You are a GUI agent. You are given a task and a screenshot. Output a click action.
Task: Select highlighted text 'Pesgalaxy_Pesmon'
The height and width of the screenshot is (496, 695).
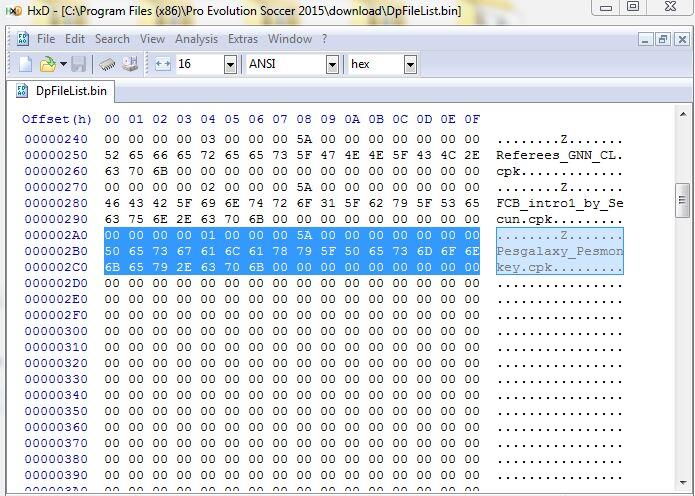point(559,252)
